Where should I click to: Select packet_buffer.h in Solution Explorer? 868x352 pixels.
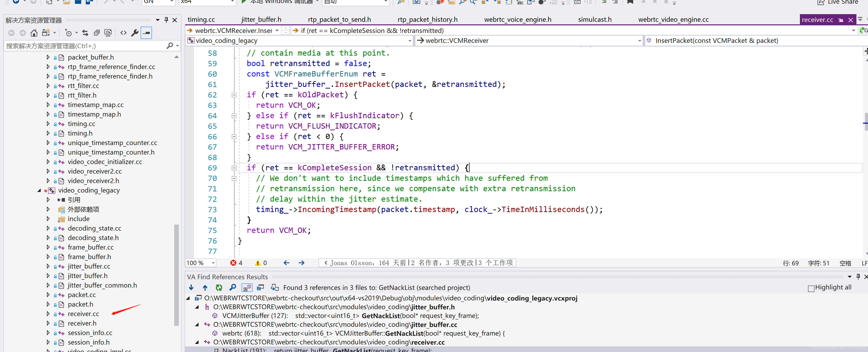(x=91, y=57)
